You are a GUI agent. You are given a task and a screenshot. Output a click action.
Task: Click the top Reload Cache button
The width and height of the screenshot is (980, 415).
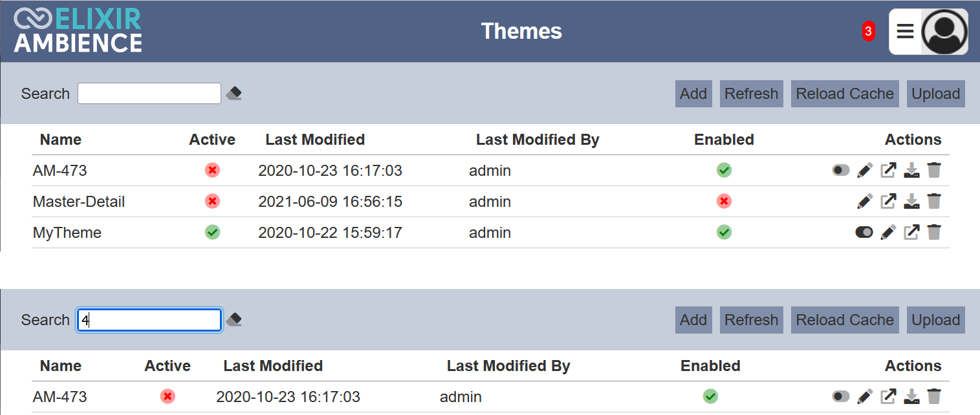tap(845, 94)
